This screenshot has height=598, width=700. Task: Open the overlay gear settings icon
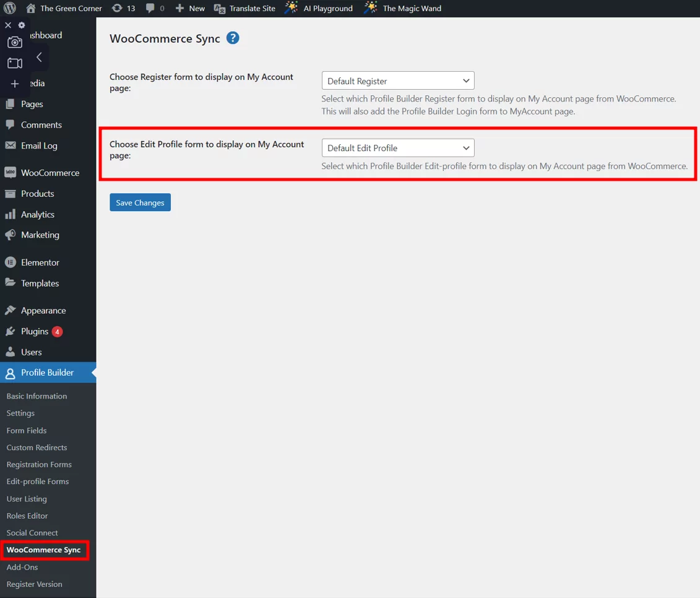22,25
